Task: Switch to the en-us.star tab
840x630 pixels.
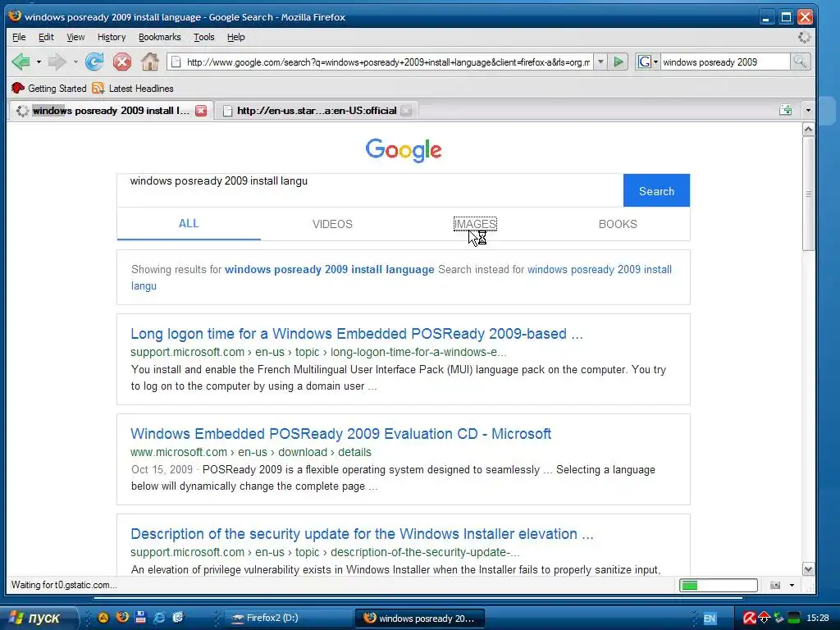Action: point(316,111)
